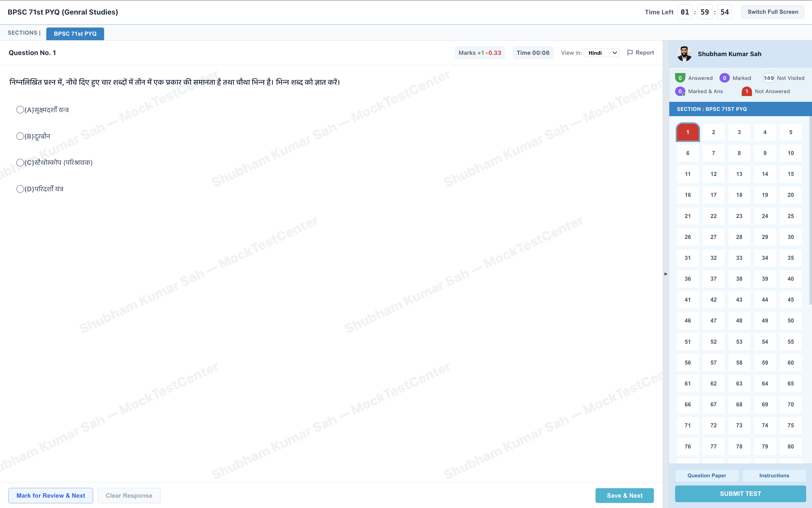This screenshot has height=508, width=812.
Task: Navigate to question 50
Action: pyautogui.click(x=791, y=320)
